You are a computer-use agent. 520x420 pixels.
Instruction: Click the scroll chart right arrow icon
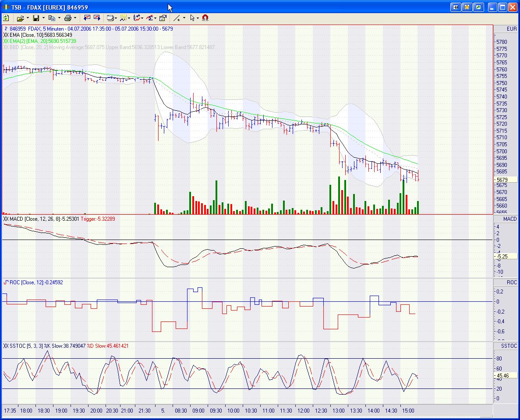97,18
